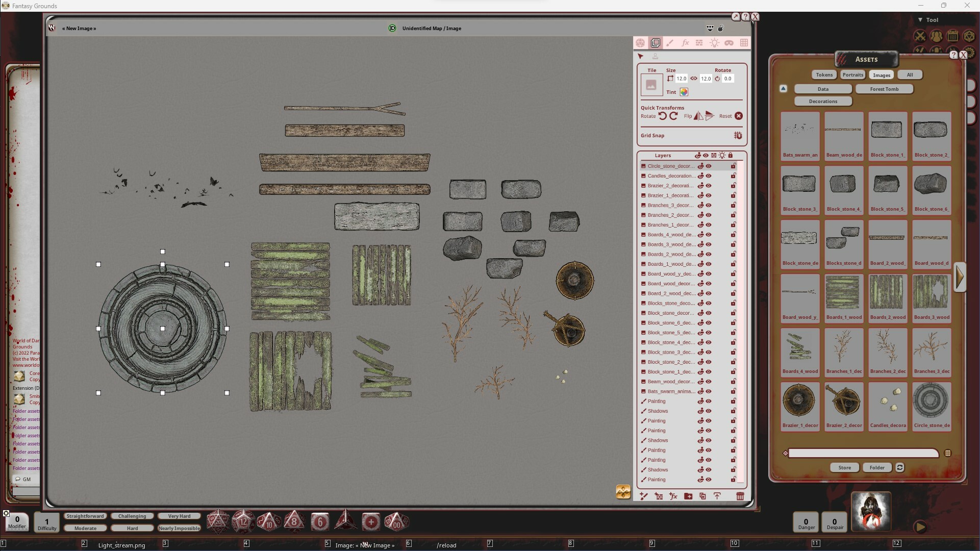Image resolution: width=980 pixels, height=551 pixels.
Task: Open the effects (fx) panel
Action: coord(685,43)
